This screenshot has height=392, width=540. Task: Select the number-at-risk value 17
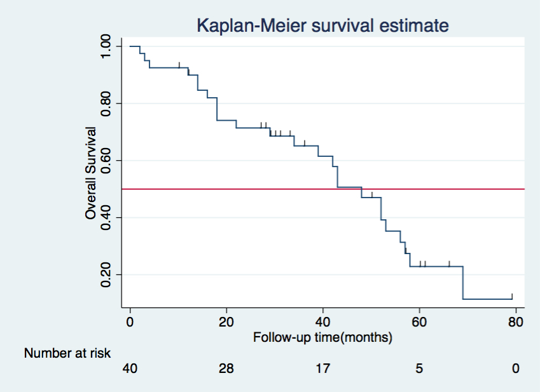322,368
